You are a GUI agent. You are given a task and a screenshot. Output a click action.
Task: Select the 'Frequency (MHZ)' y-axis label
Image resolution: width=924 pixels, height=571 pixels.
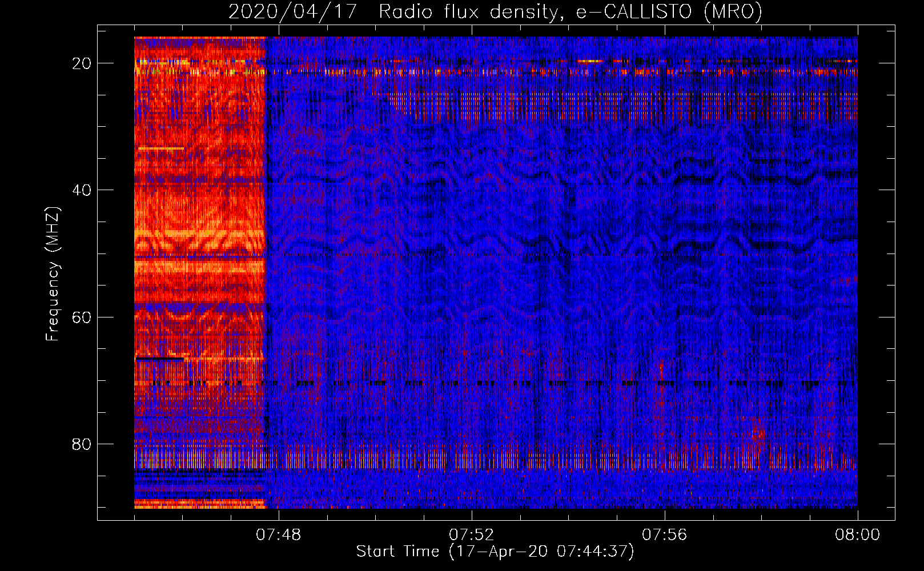coord(53,274)
